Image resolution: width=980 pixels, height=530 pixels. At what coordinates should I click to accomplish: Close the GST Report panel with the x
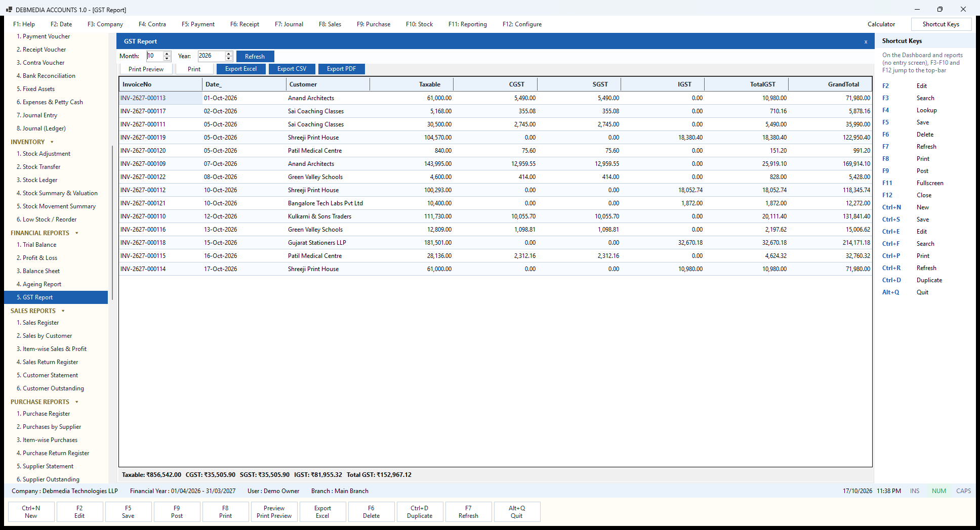coord(866,42)
